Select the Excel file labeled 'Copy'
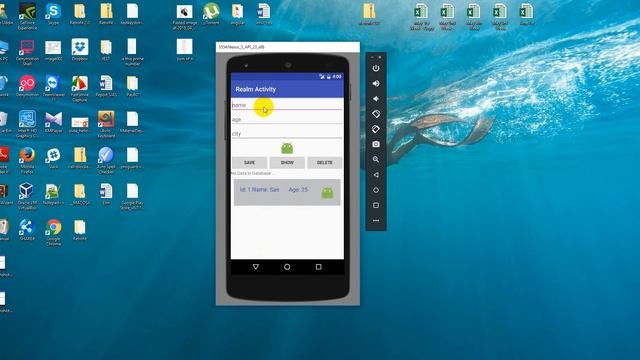This screenshot has height=360, width=640. point(422,17)
